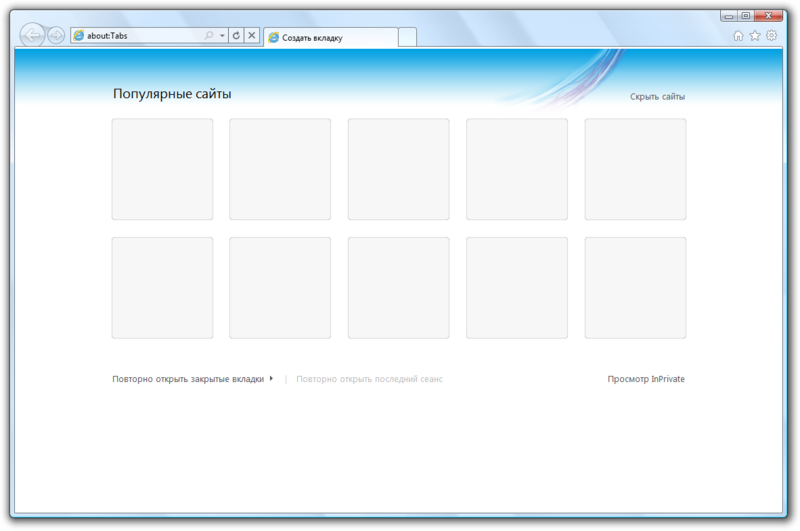Stop loading with the X icon
Viewport: 800px width, 531px height.
click(252, 35)
